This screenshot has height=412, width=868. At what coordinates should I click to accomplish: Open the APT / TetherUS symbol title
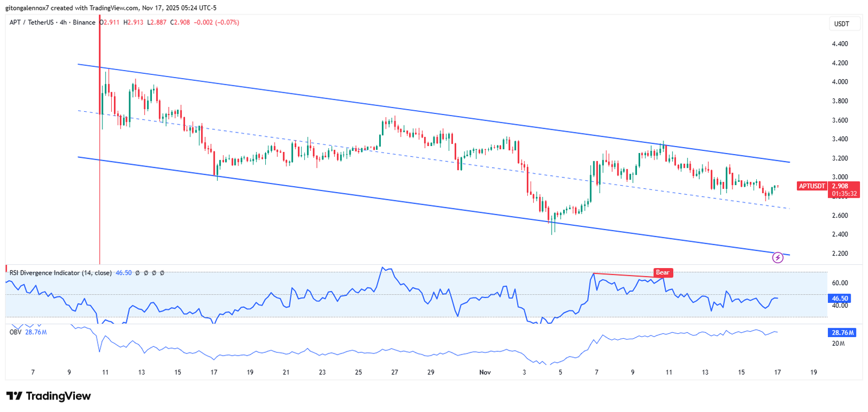coord(31,22)
